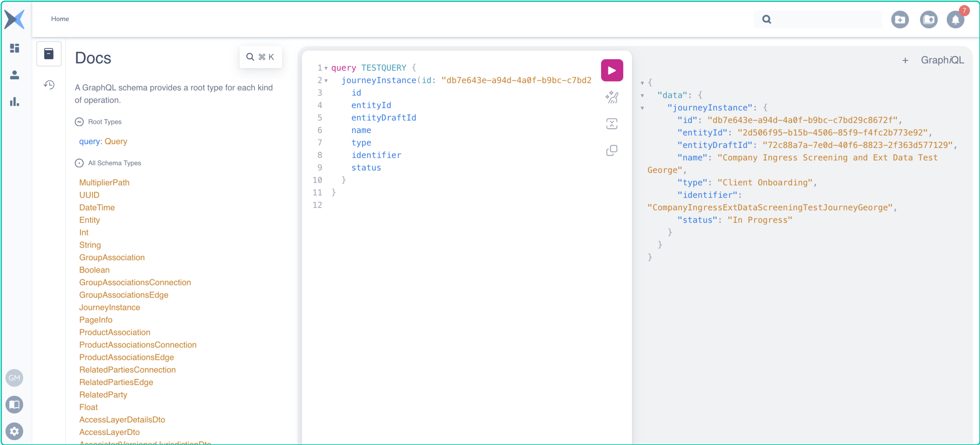Collapse the journeyInstance field fold arrow

point(326,81)
